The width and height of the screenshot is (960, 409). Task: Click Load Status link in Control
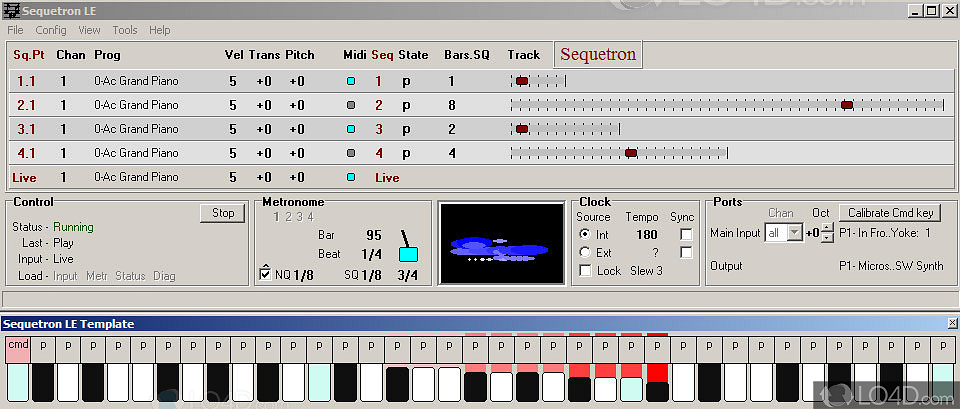130,276
